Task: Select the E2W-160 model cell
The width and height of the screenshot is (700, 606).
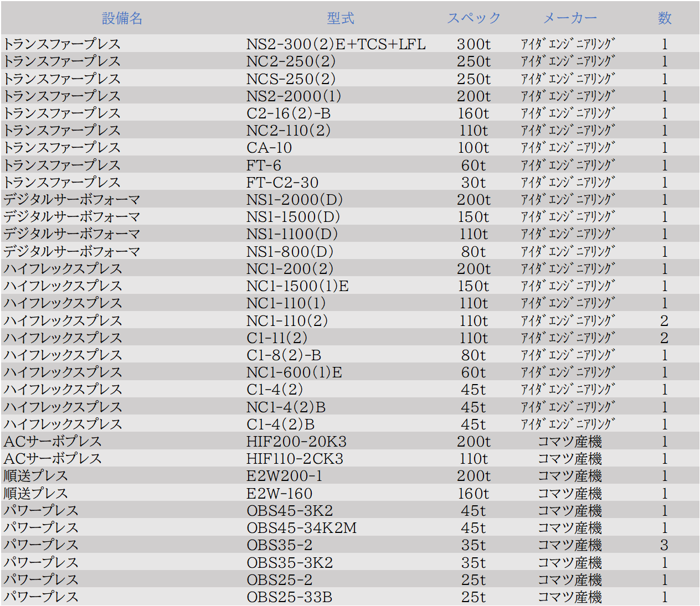Action: point(279,494)
